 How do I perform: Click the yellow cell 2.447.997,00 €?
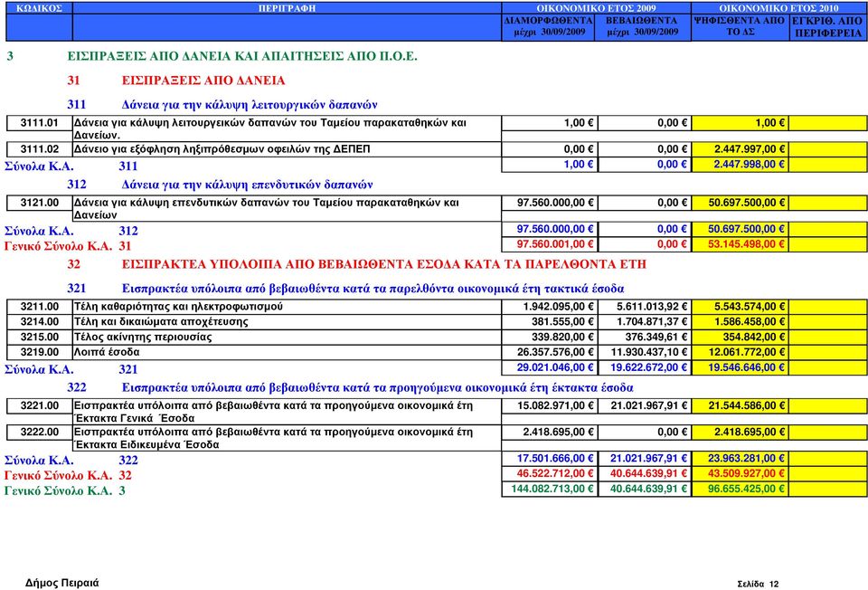click(741, 149)
